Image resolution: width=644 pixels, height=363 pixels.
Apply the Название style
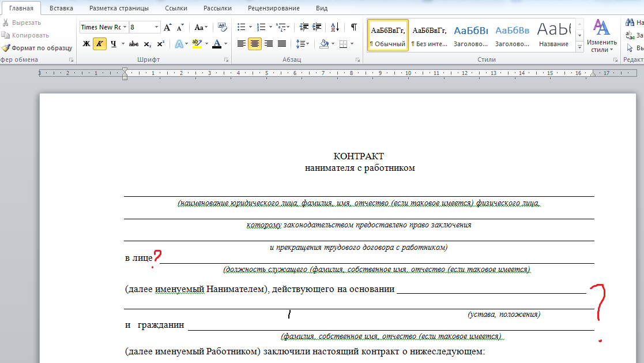click(x=553, y=35)
